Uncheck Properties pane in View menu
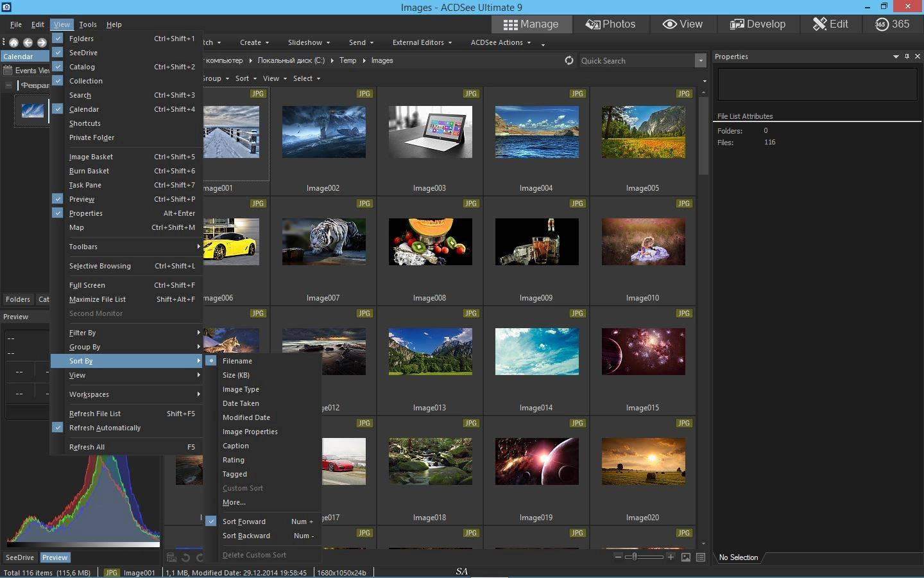The width and height of the screenshot is (924, 578). pos(58,213)
